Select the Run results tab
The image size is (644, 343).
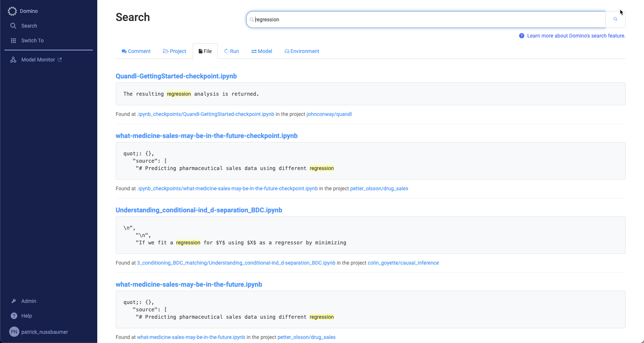click(231, 51)
